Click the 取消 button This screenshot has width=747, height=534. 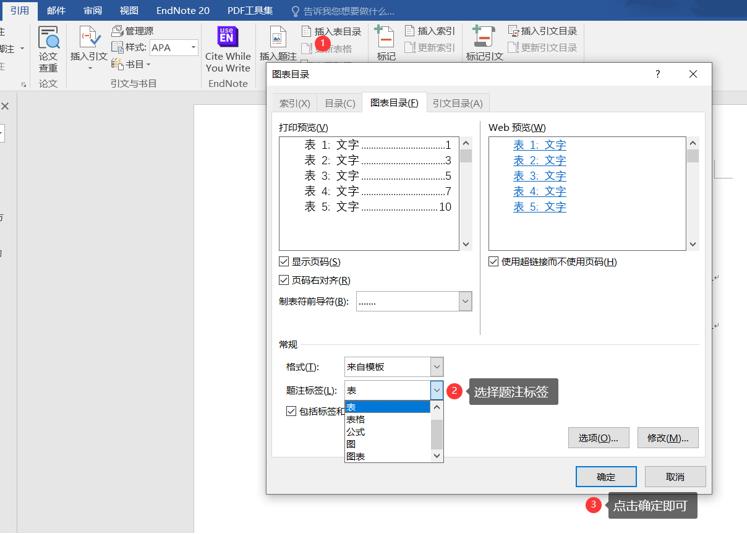tap(675, 476)
